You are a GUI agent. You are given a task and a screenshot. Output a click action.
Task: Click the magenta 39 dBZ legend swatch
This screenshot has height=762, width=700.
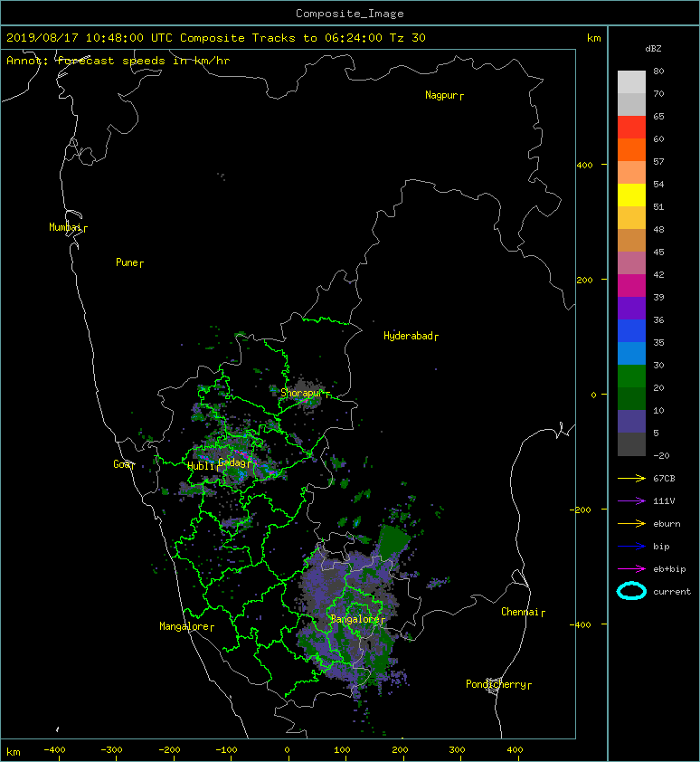click(631, 285)
